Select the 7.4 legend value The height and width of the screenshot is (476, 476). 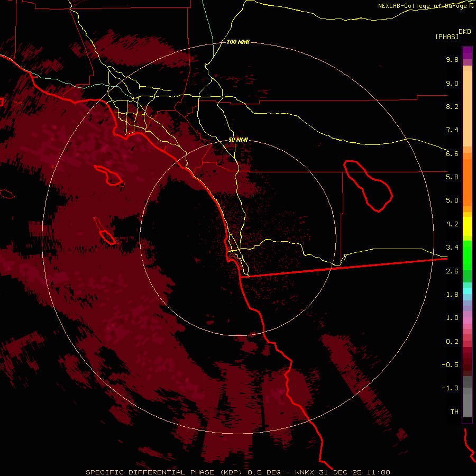pyautogui.click(x=452, y=130)
